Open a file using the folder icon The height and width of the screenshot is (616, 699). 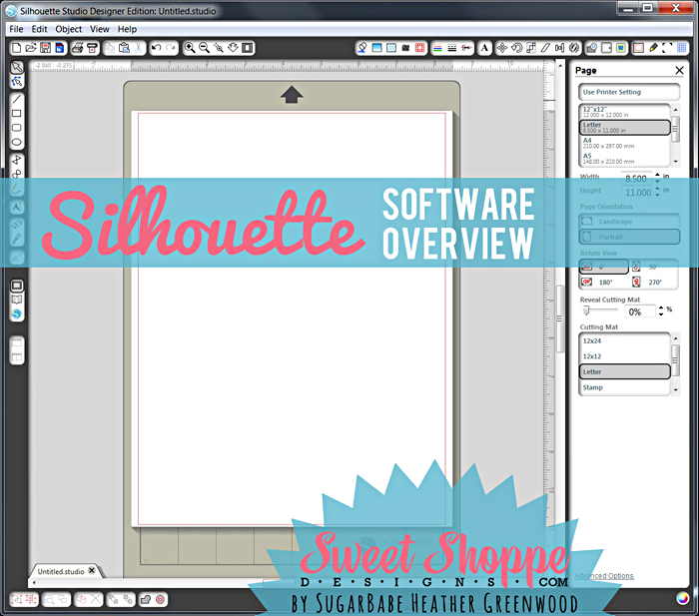click(31, 48)
